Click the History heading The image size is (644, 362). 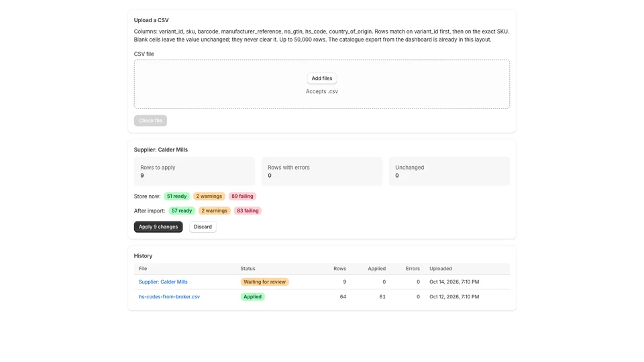(x=143, y=256)
